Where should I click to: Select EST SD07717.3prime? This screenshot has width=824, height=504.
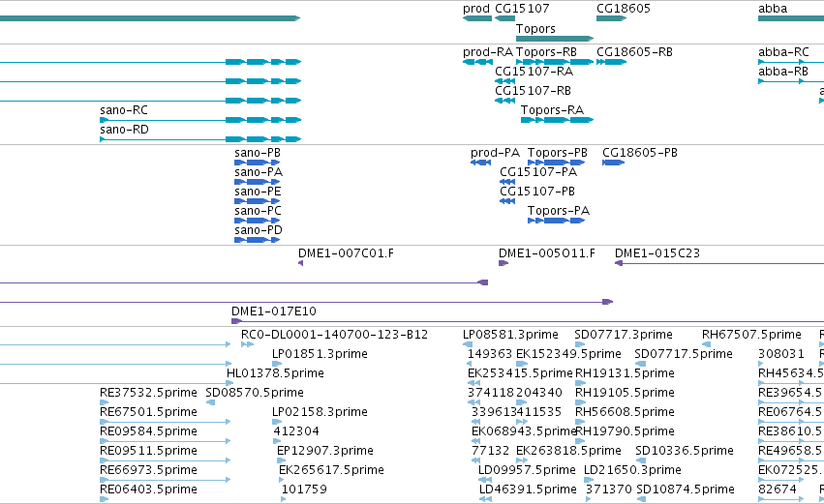tap(580, 345)
